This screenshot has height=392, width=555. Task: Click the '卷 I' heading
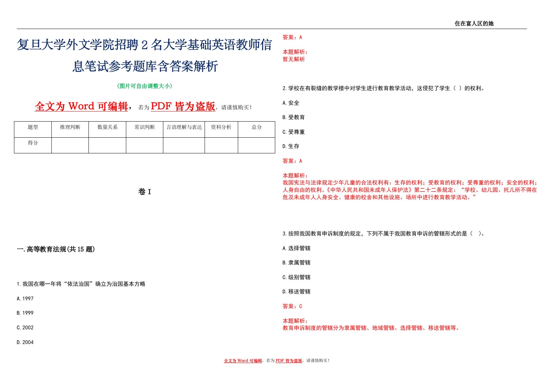(144, 191)
